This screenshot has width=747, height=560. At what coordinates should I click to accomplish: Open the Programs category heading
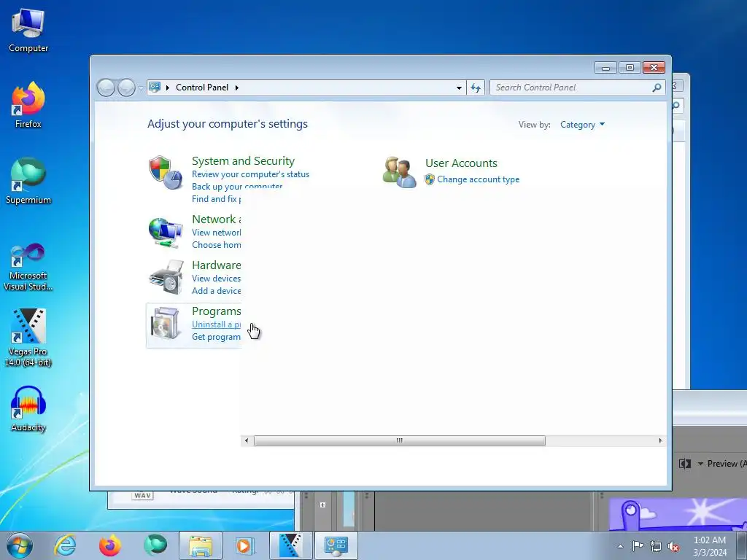(216, 311)
